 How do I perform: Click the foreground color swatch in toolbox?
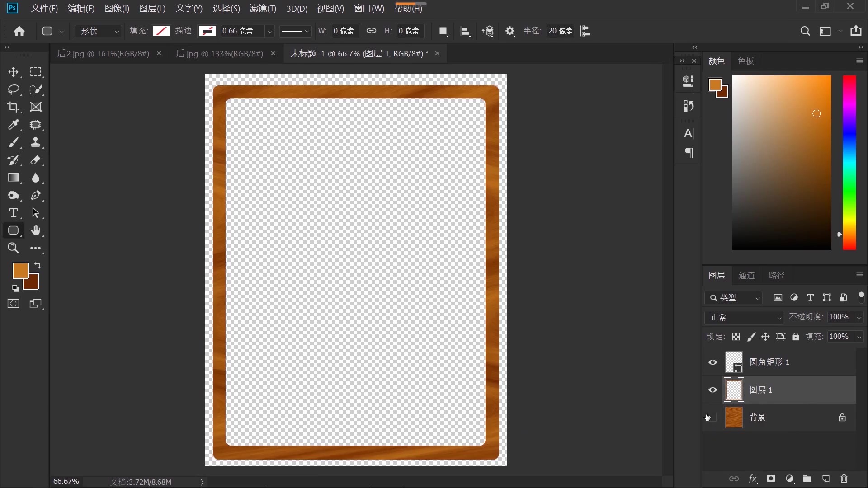[20, 270]
